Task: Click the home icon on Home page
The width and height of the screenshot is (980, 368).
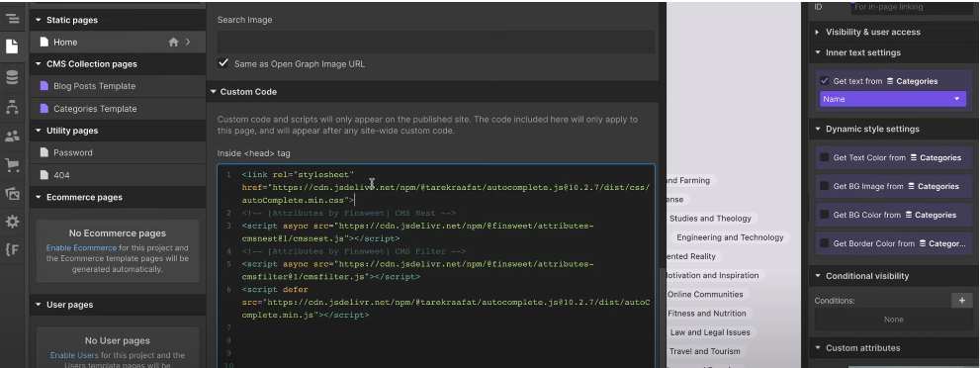Action: (x=174, y=42)
